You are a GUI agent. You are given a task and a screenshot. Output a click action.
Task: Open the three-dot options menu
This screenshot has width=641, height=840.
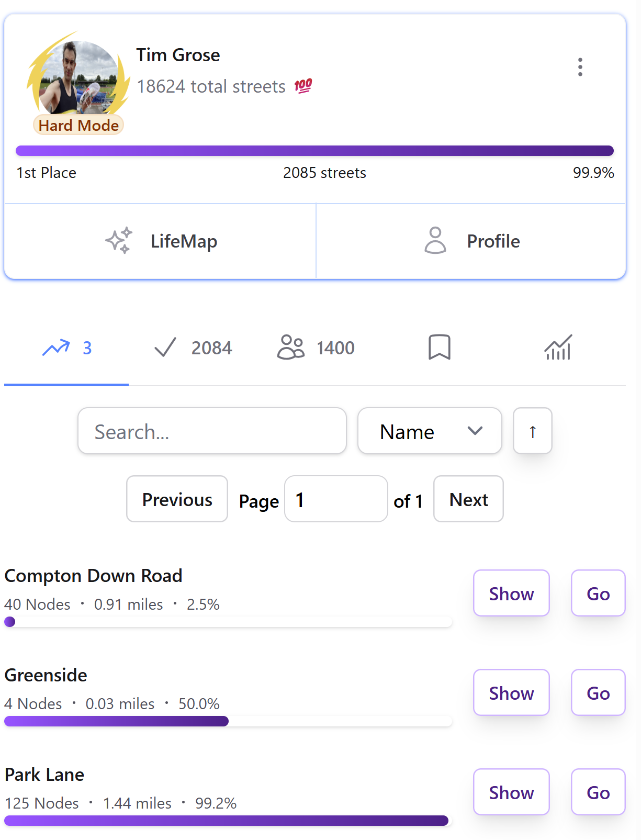click(x=580, y=67)
